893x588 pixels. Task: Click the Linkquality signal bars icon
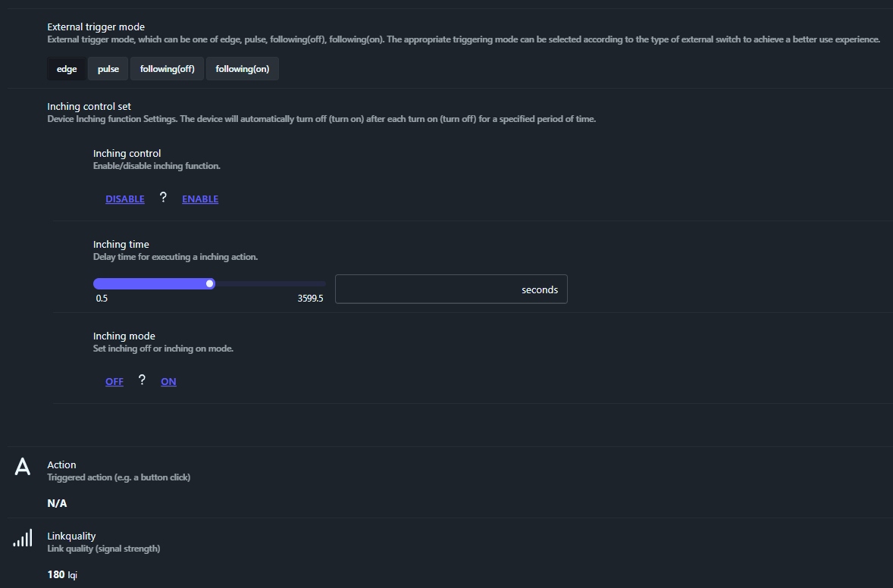23,538
